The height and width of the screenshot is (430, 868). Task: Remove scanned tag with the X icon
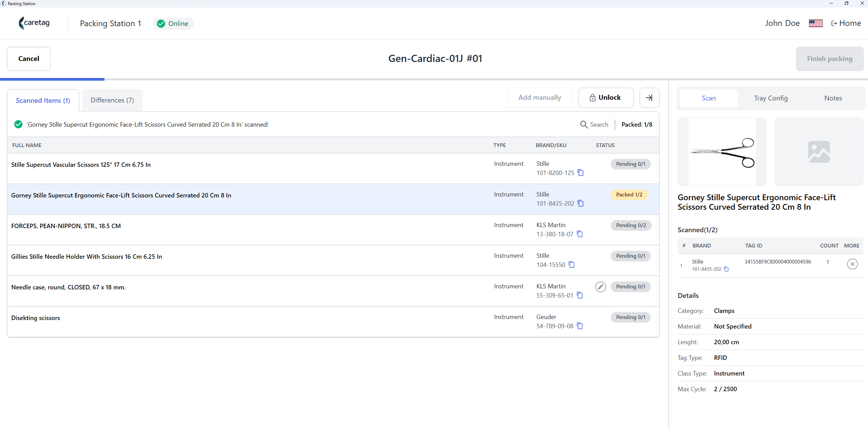(x=852, y=264)
